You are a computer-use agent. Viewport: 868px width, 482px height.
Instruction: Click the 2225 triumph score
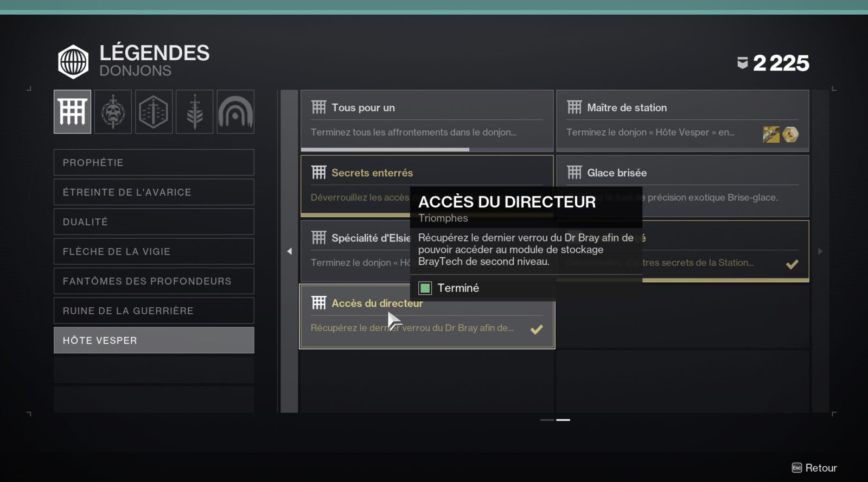point(781,63)
